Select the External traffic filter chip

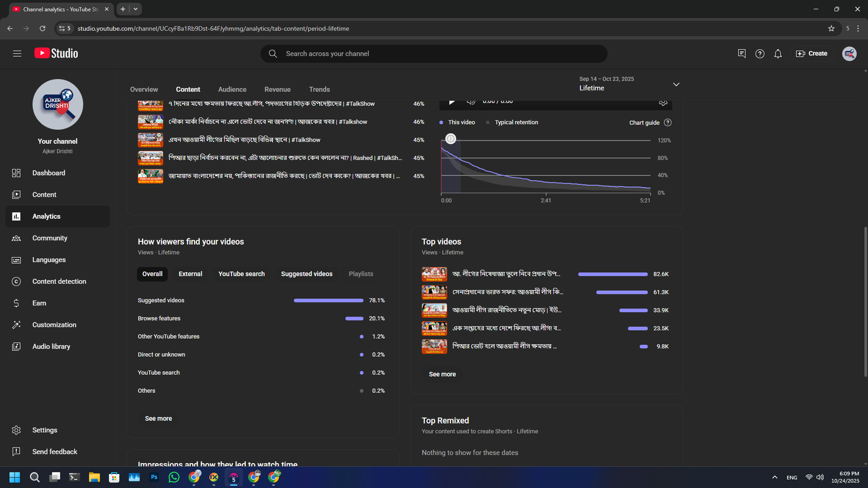[190, 274]
